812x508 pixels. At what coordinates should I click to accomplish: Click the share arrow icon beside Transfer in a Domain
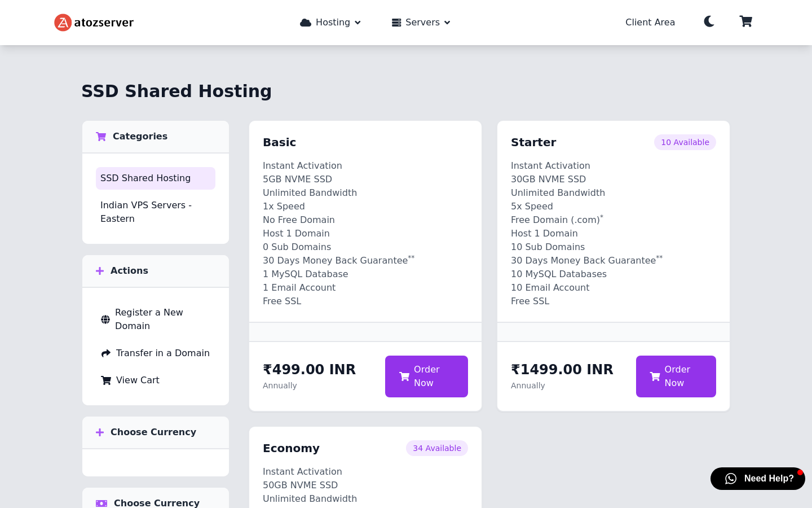tap(106, 353)
